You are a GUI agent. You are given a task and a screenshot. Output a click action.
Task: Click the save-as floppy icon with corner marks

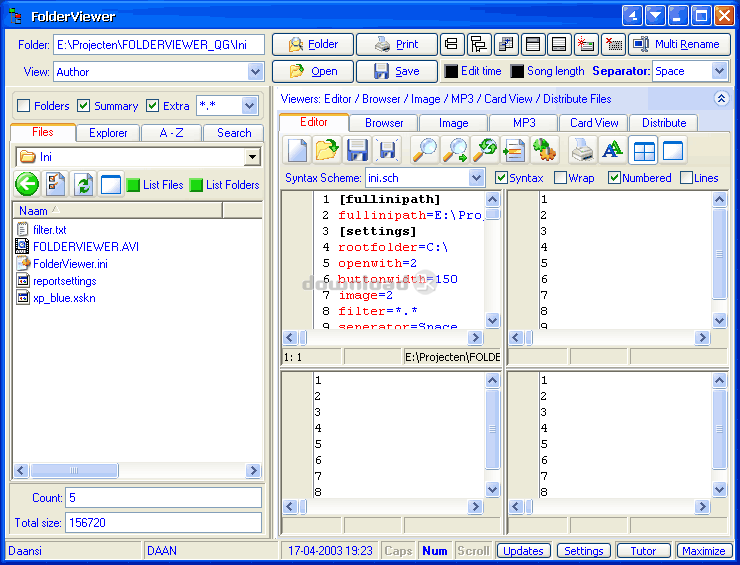pyautogui.click(x=387, y=150)
